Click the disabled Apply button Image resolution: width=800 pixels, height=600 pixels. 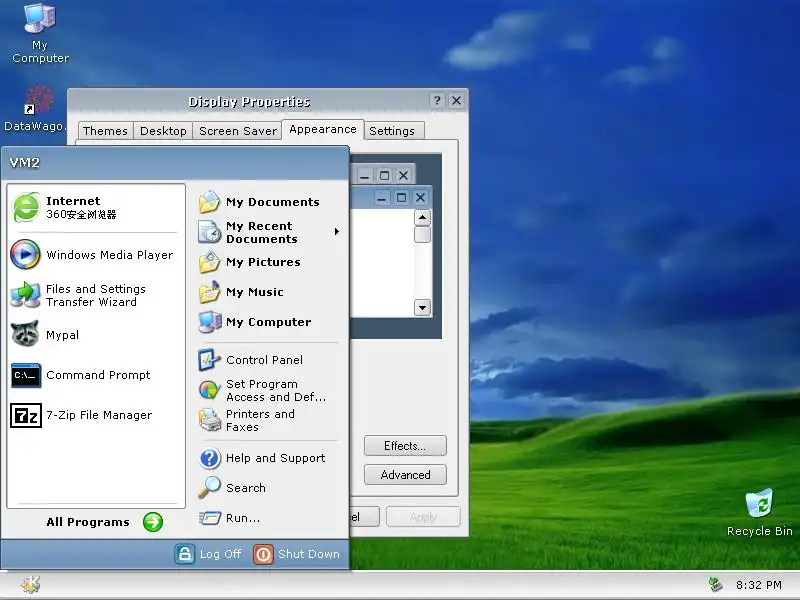(x=423, y=517)
